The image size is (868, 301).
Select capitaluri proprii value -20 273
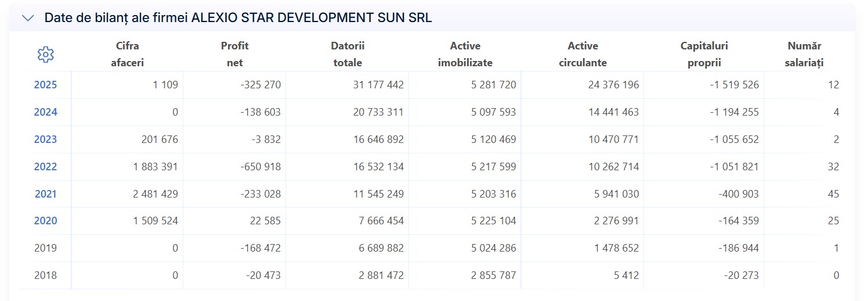741,275
